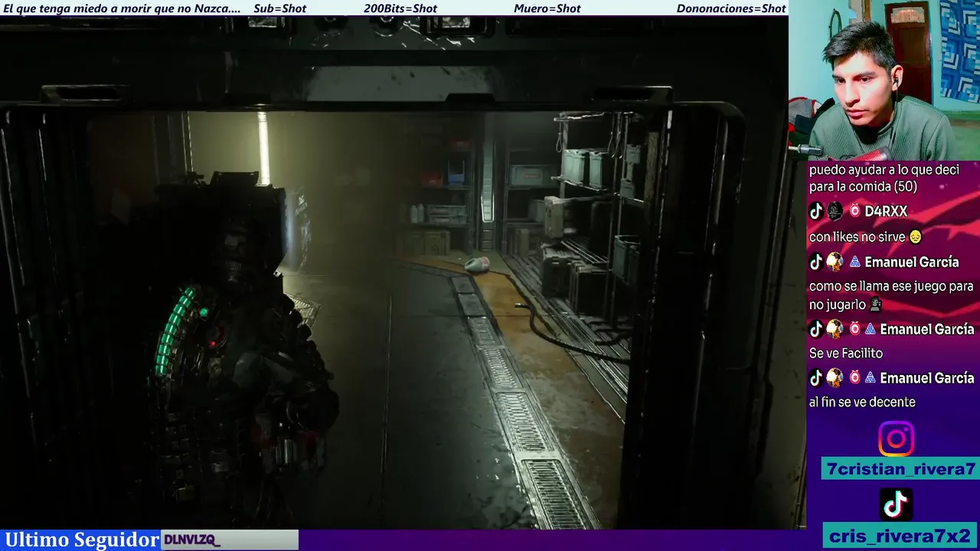Click the Instagram logo icon
The width and height of the screenshot is (980, 551).
tap(896, 439)
